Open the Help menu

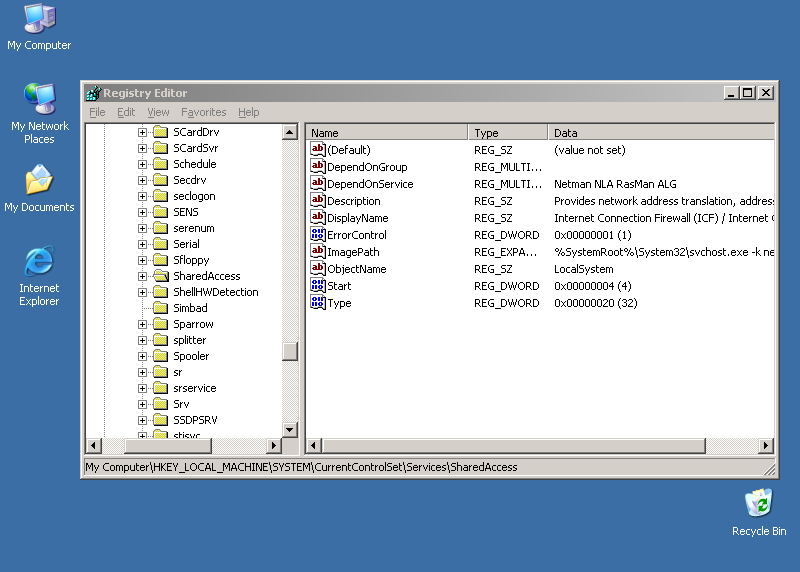pyautogui.click(x=248, y=112)
